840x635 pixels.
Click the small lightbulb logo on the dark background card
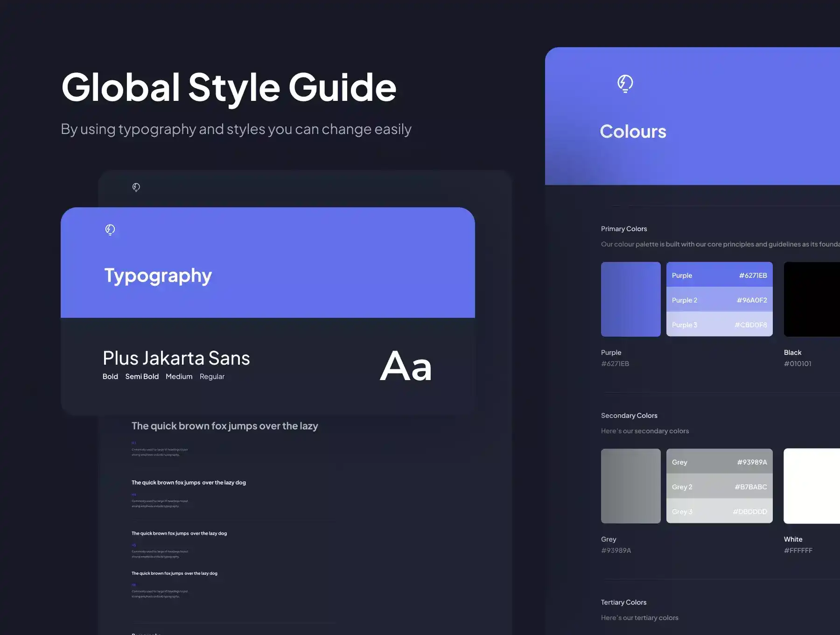pyautogui.click(x=136, y=187)
